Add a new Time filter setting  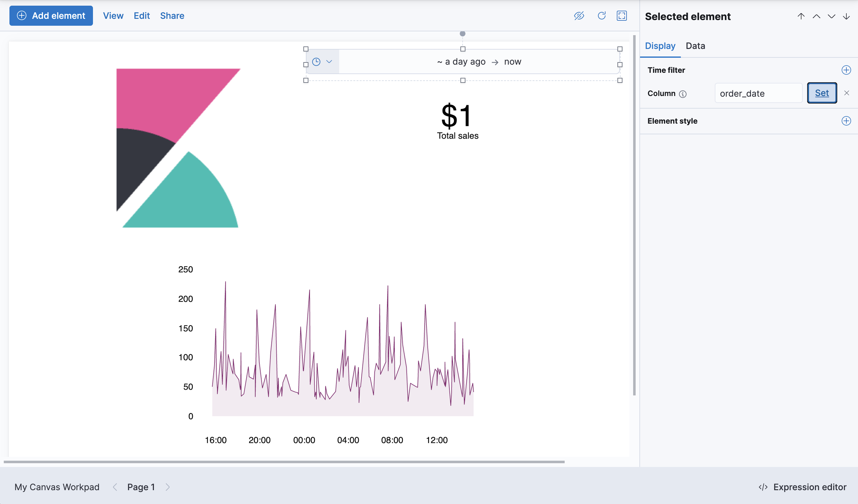click(846, 70)
